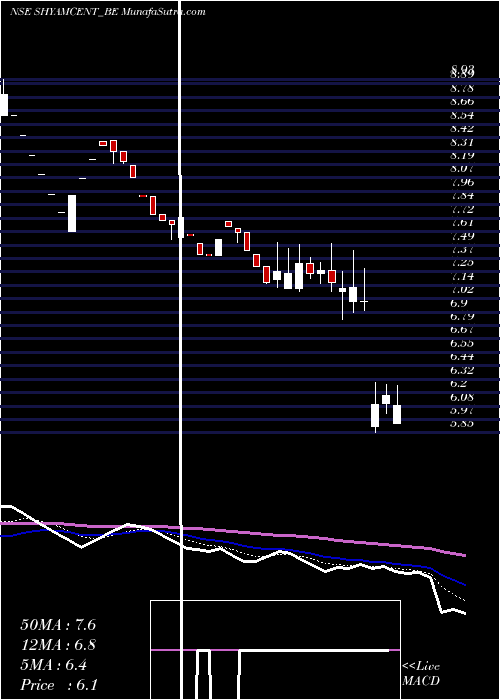This screenshot has width=500, height=700.
Task: Select the 8.19 price axis label
Action: point(462,155)
